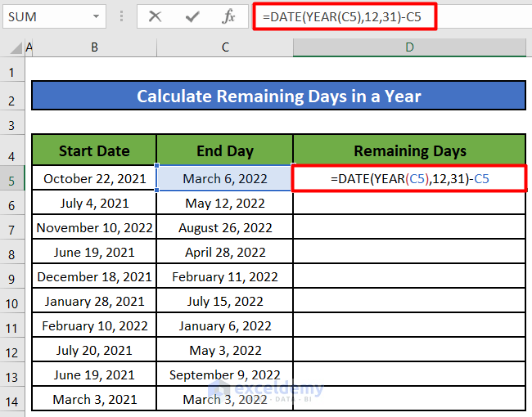
Task: Select row 10 header
Action: click(12, 303)
